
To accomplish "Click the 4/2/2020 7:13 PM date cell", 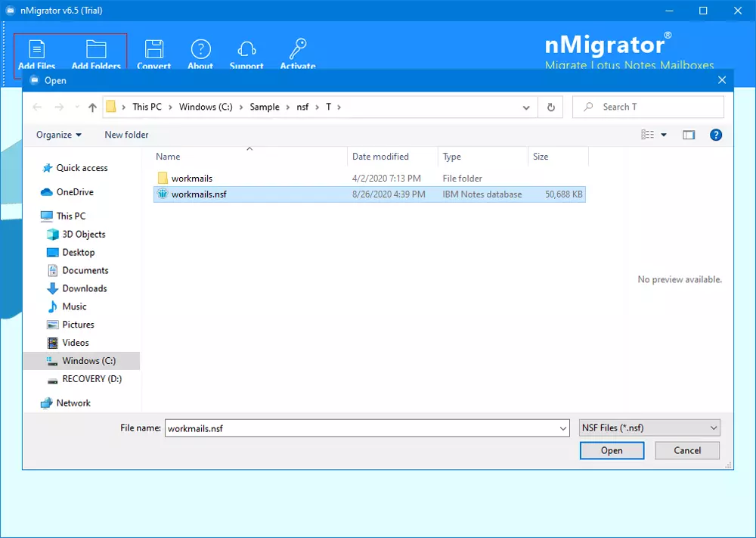I will coord(386,179).
